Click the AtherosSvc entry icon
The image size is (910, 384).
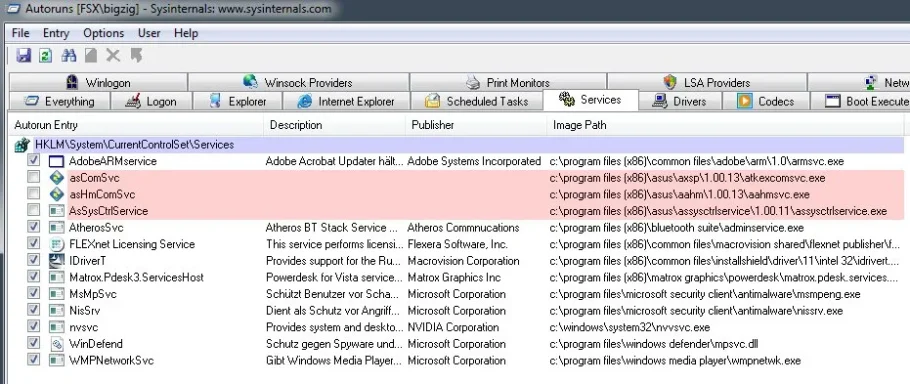tap(56, 227)
